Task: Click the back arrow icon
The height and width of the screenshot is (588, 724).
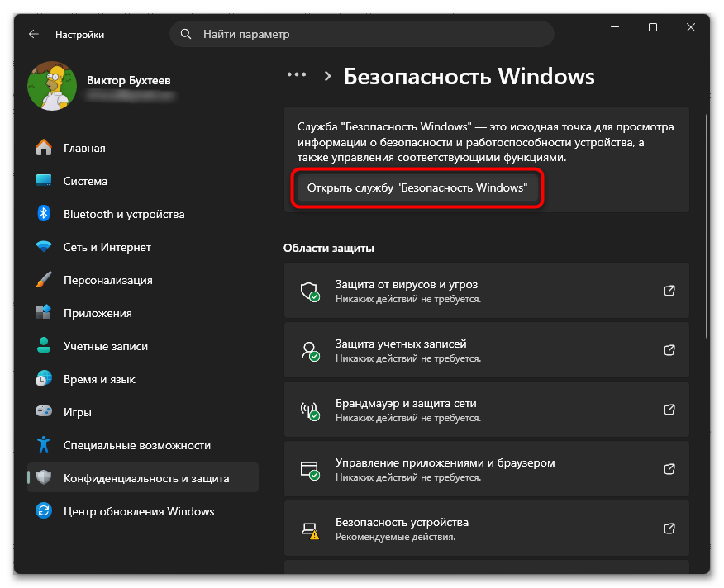Action: click(x=34, y=34)
